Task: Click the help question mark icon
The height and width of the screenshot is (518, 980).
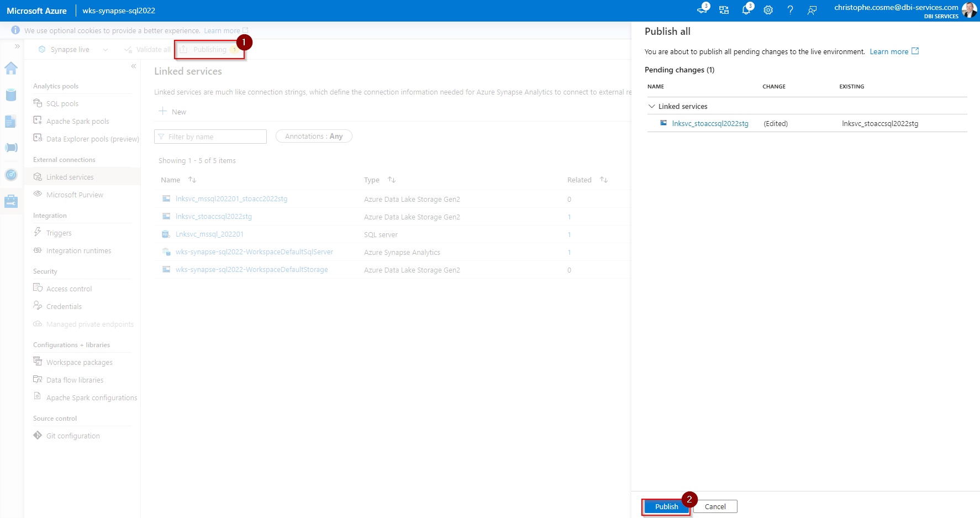Action: (x=790, y=10)
